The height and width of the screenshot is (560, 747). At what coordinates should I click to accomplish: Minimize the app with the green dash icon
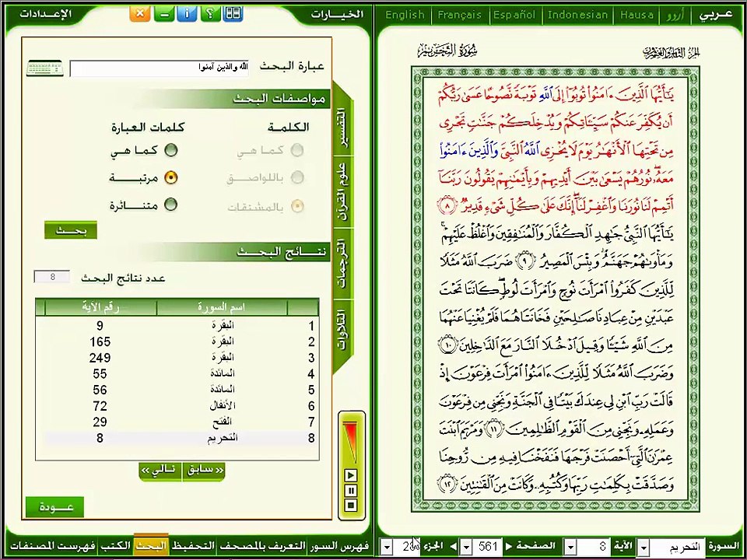click(164, 12)
